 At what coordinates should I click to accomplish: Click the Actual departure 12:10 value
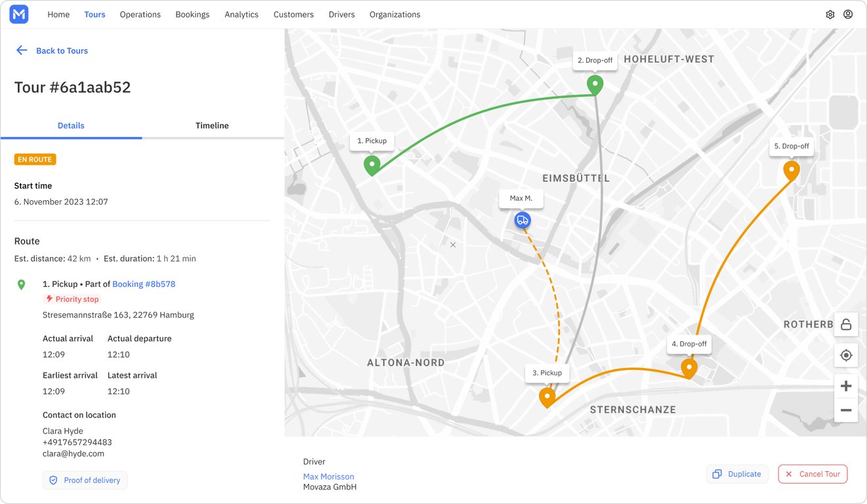[119, 354]
